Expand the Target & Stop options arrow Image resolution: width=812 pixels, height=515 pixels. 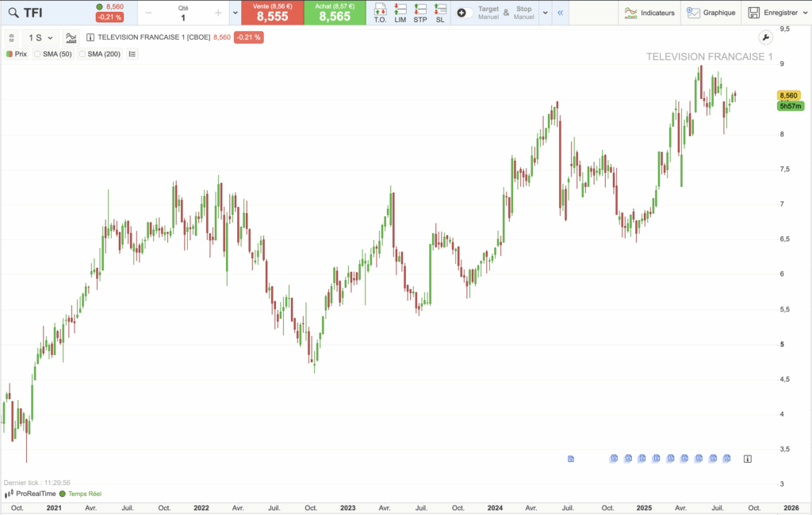coord(545,13)
